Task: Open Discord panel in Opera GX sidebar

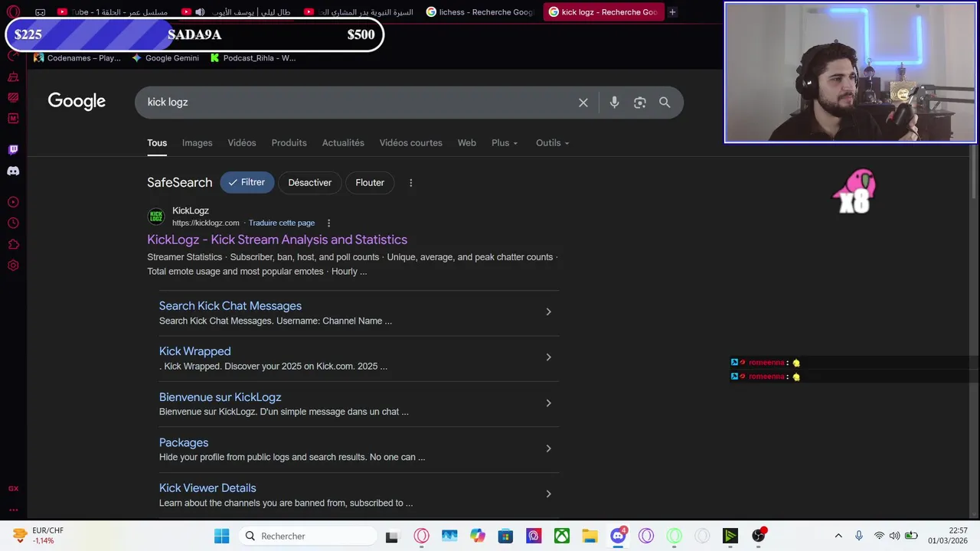Action: tap(13, 171)
